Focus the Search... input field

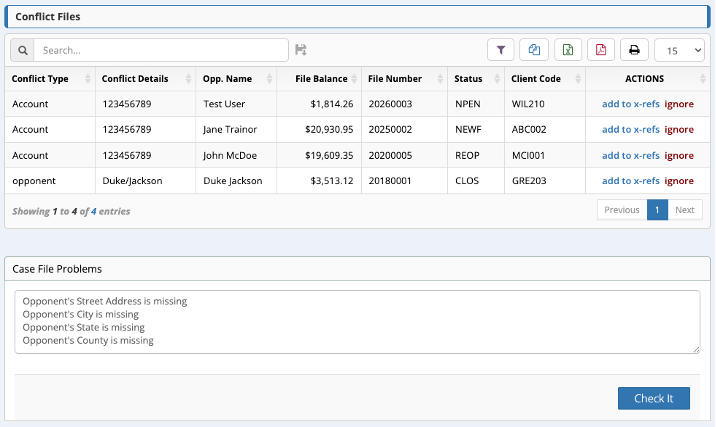click(161, 50)
